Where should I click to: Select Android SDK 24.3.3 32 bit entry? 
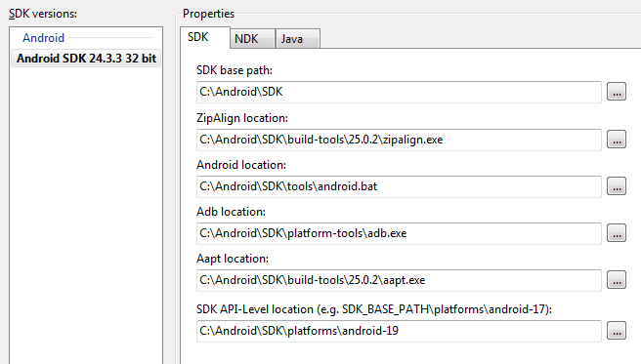click(86, 59)
